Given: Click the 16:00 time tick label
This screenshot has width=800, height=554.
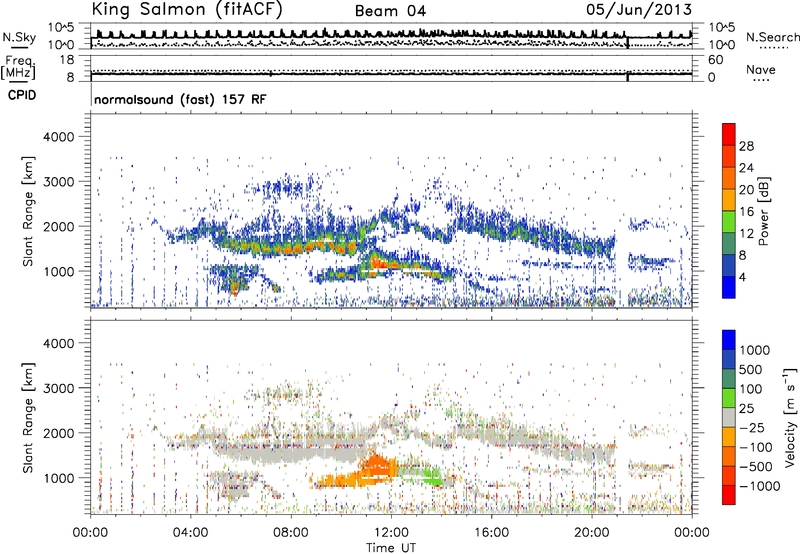Looking at the screenshot, I should click(491, 533).
